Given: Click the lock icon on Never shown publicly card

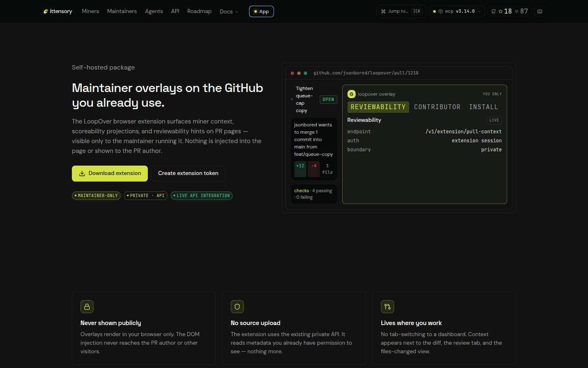Looking at the screenshot, I should click(x=87, y=307).
